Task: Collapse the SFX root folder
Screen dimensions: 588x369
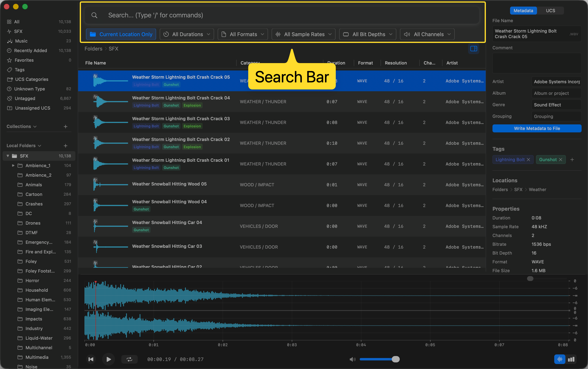Action: 8,156
